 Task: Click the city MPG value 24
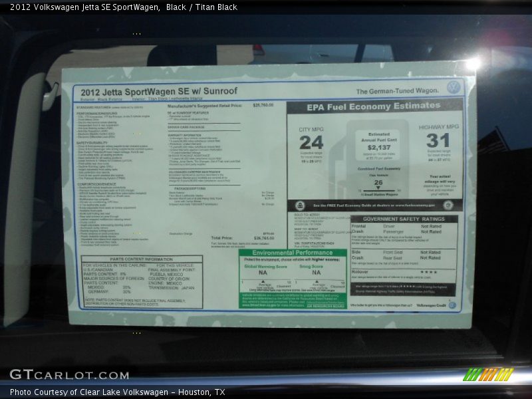311,142
